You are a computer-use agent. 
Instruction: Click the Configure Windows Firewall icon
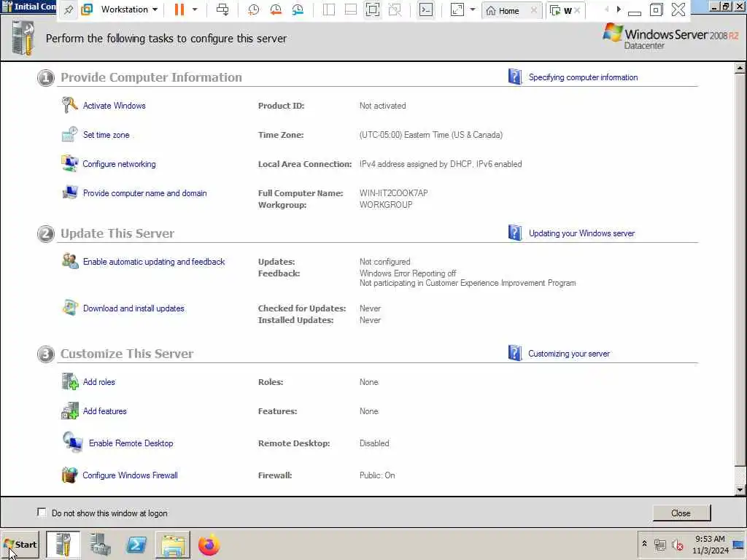69,475
